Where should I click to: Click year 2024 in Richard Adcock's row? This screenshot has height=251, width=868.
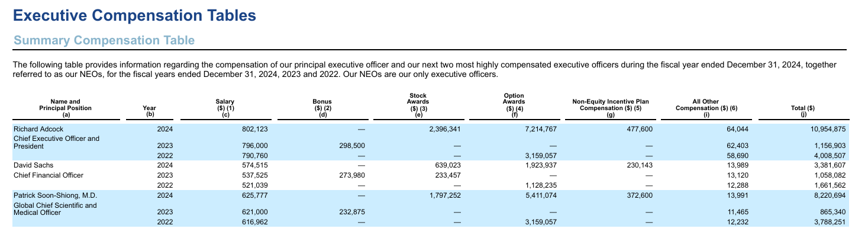(165, 128)
